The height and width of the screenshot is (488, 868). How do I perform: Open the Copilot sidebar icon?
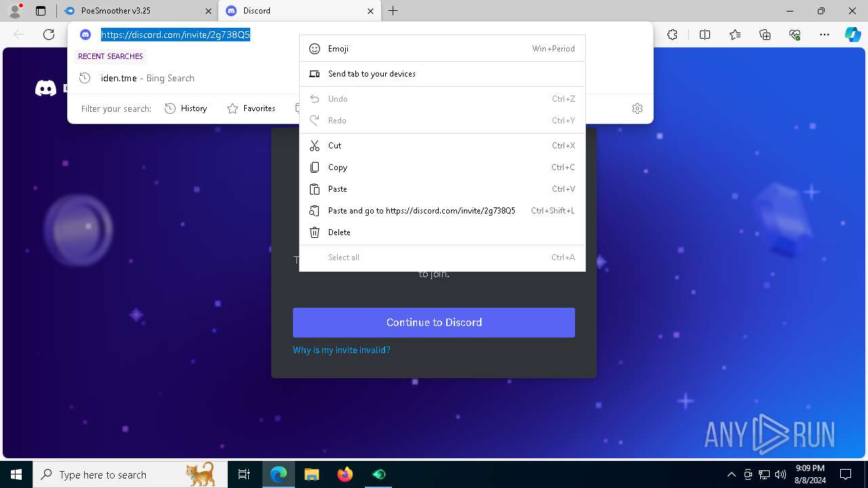tap(852, 35)
